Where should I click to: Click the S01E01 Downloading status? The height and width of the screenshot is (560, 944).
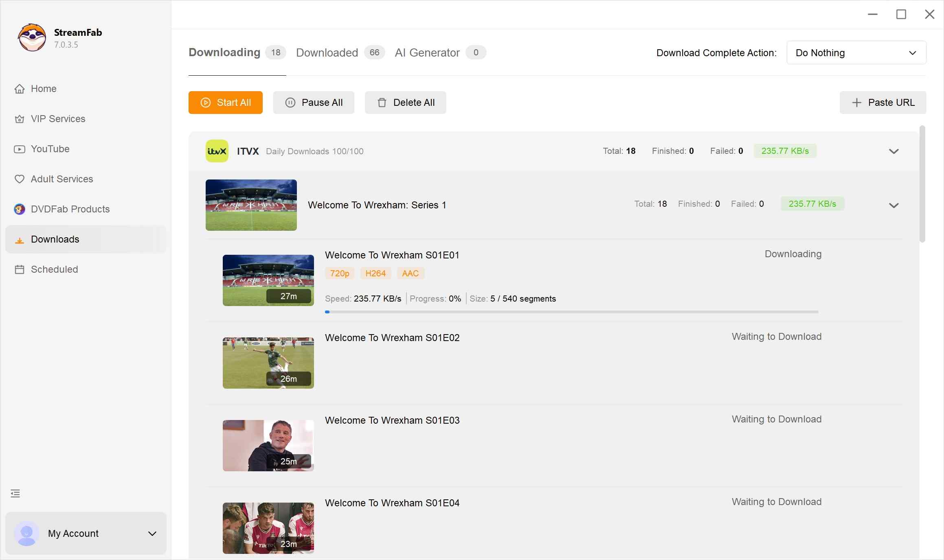793,254
